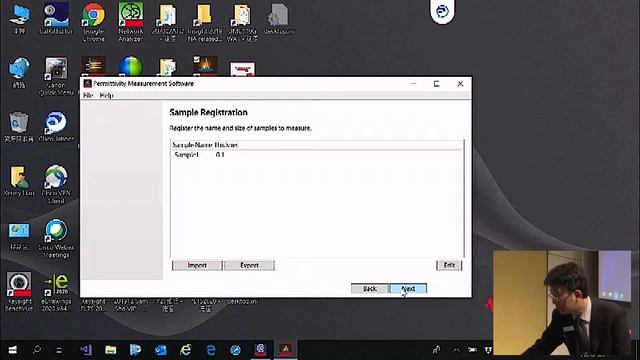The image size is (640, 360).
Task: Open the Recycle Bin on the desktop
Action: [x=19, y=127]
